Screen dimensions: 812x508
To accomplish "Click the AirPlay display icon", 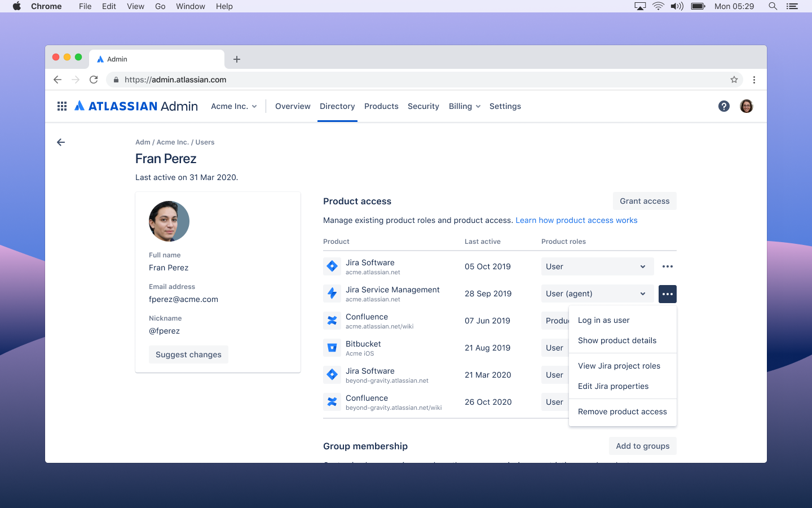I will [x=640, y=6].
